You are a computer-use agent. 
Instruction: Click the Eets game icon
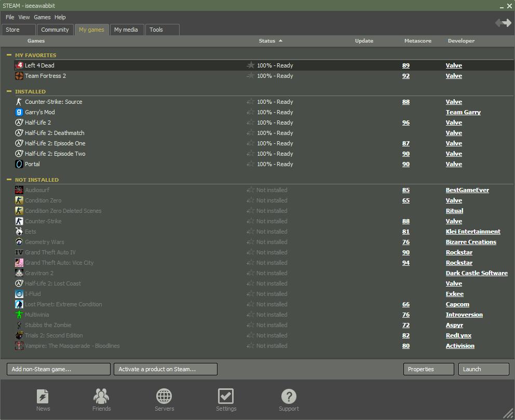coord(19,232)
